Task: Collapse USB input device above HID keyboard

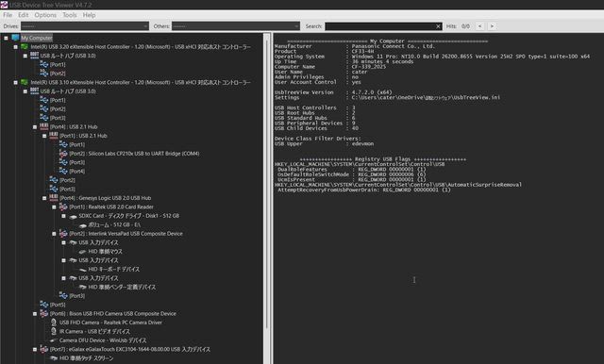Action: 64,260
